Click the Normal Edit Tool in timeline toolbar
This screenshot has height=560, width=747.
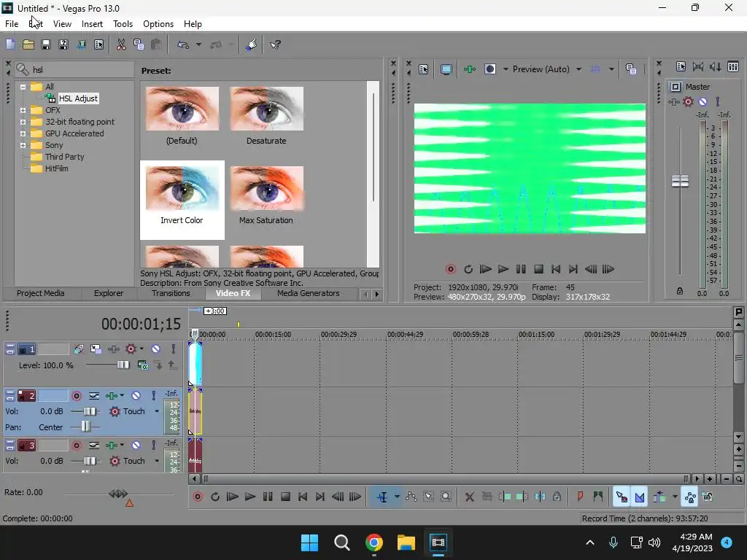coord(382,497)
